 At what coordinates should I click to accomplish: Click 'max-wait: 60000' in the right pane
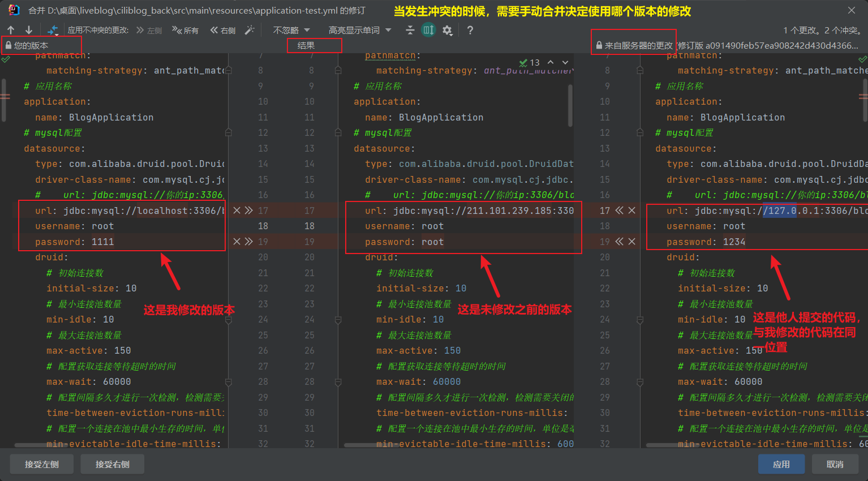(720, 382)
